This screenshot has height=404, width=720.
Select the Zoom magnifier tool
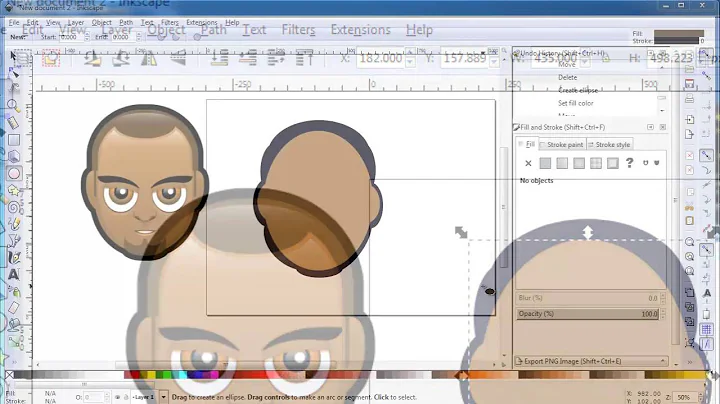14,107
